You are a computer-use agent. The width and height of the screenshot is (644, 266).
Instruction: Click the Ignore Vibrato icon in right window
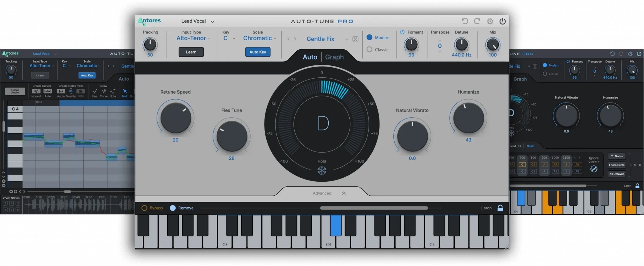tap(594, 169)
